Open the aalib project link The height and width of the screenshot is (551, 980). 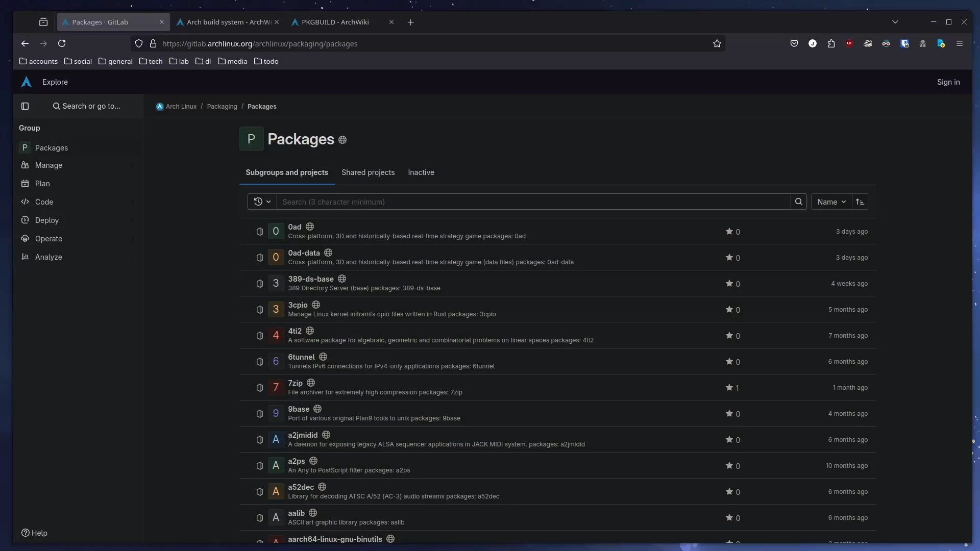point(296,513)
